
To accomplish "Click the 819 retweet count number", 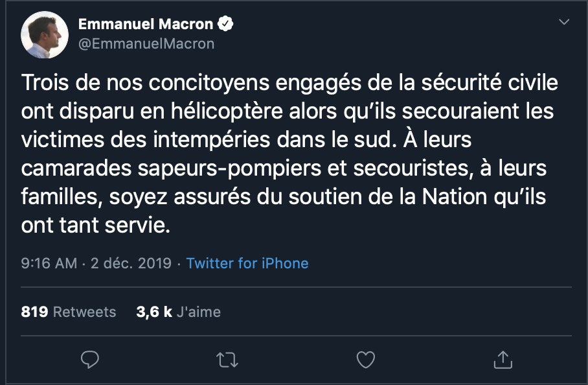I will click(34, 312).
